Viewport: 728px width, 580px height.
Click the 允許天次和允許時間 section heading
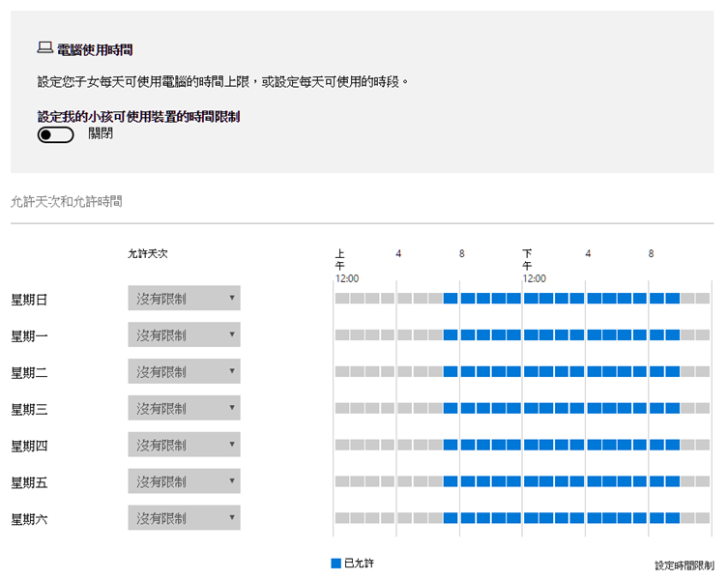[x=67, y=202]
